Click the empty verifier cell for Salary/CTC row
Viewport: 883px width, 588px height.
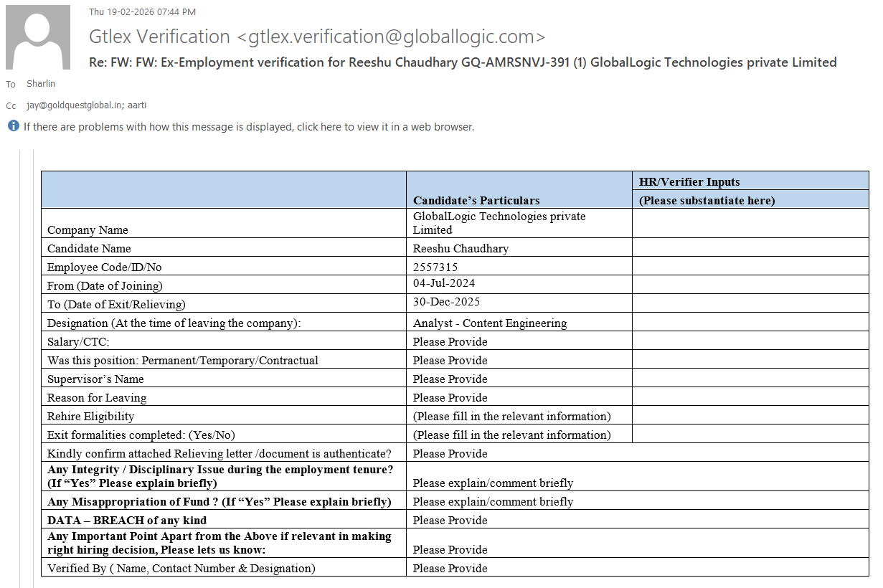(x=750, y=341)
